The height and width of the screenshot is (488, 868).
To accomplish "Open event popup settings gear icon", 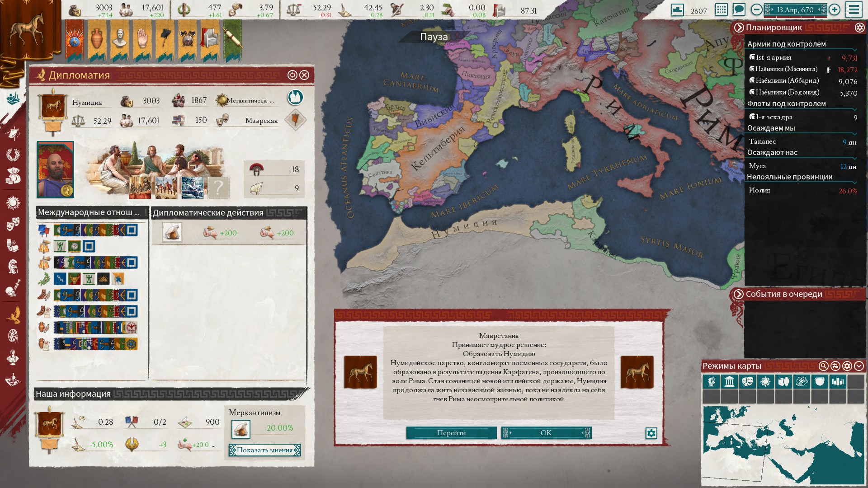I will [x=651, y=433].
